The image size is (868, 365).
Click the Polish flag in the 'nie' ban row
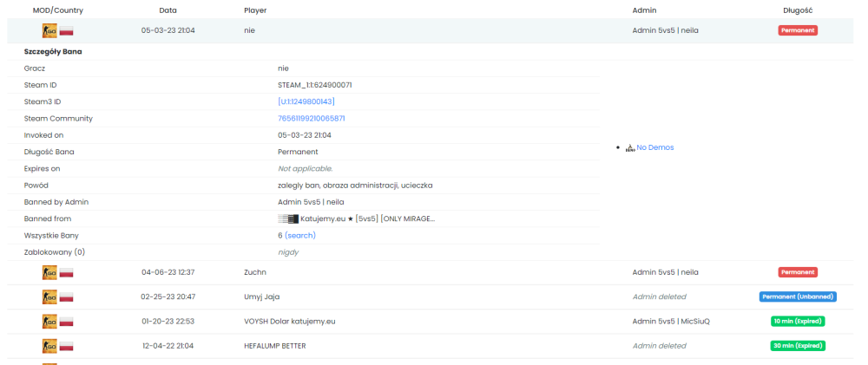coord(67,30)
